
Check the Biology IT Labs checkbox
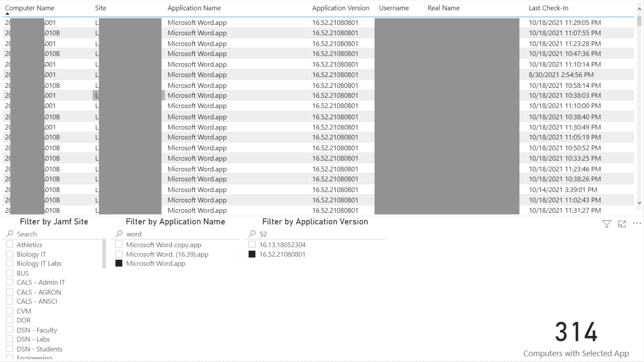10,263
